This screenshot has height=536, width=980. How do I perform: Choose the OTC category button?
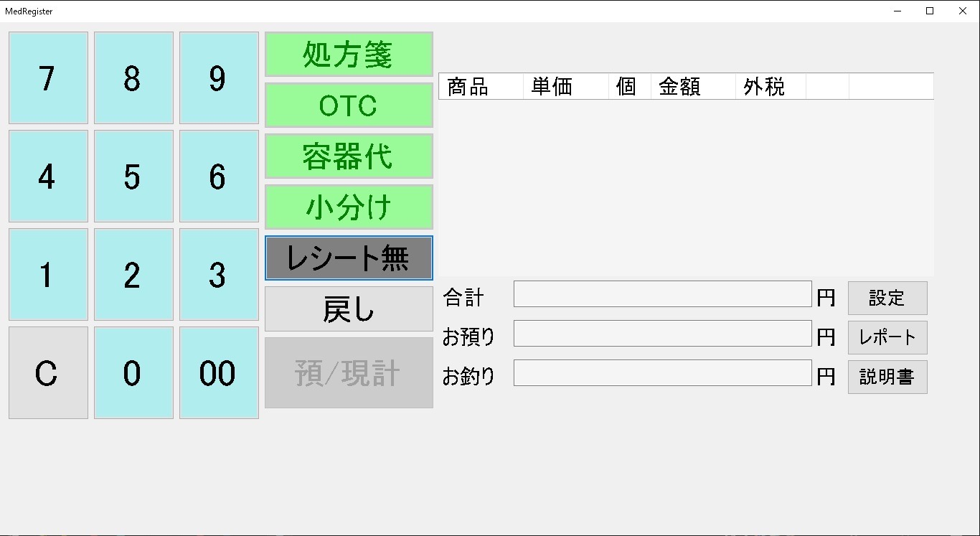[x=349, y=105]
